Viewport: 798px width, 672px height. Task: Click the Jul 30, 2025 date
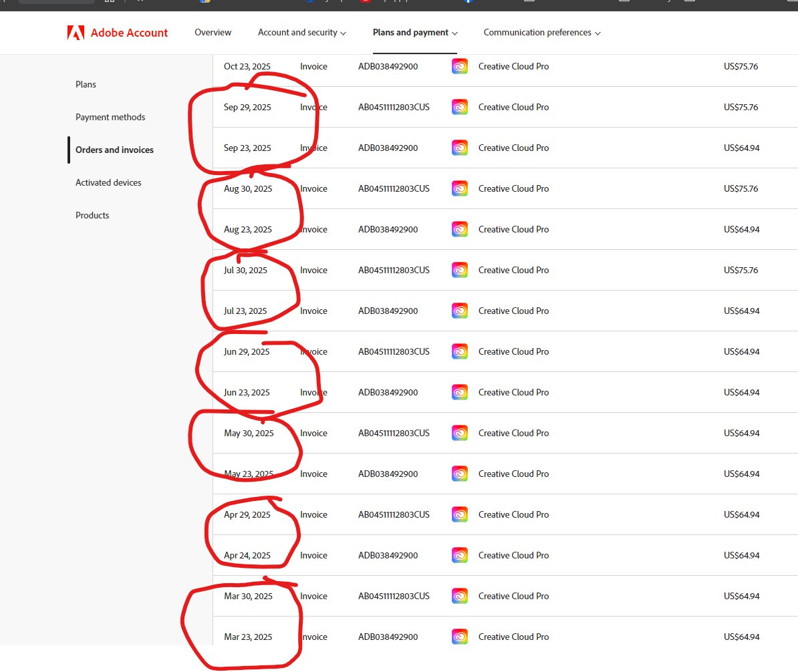click(245, 270)
